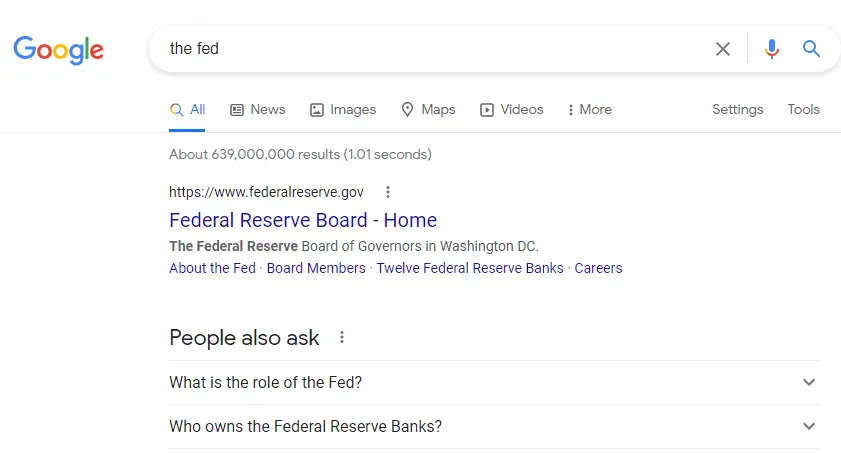Open the People also ask options menu
Image resolution: width=841 pixels, height=453 pixels.
342,338
